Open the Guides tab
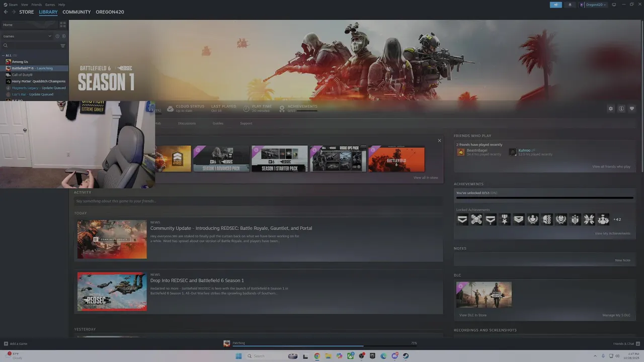This screenshot has height=362, width=644. (x=218, y=123)
